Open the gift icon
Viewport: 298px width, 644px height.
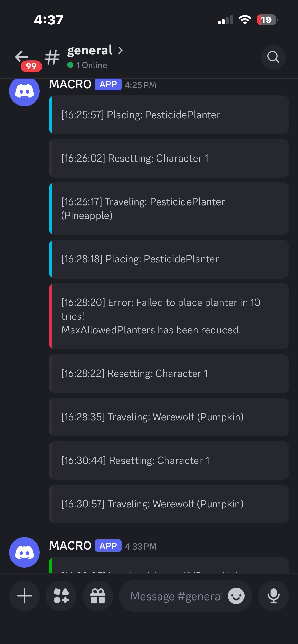coord(98,596)
